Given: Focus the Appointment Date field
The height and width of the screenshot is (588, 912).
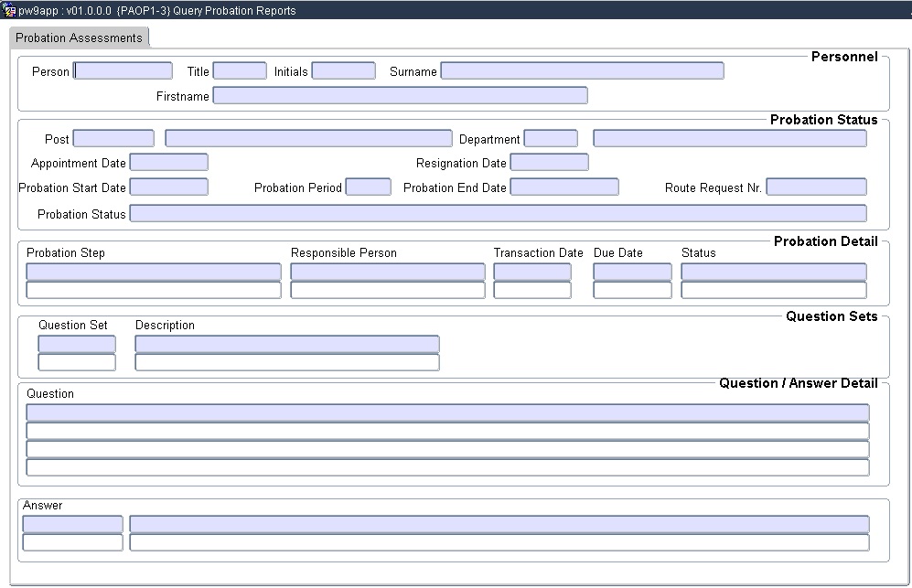Looking at the screenshot, I should tap(169, 163).
